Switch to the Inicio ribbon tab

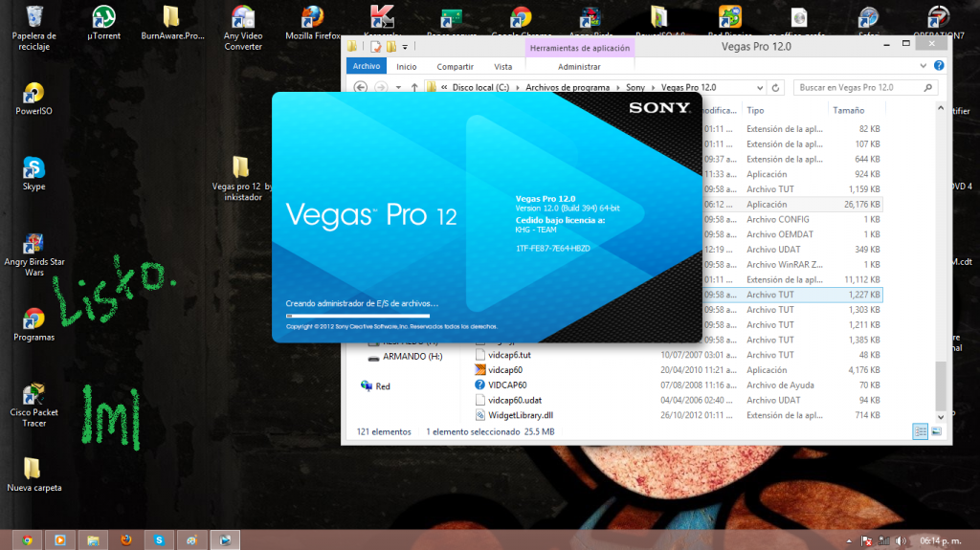[x=406, y=66]
